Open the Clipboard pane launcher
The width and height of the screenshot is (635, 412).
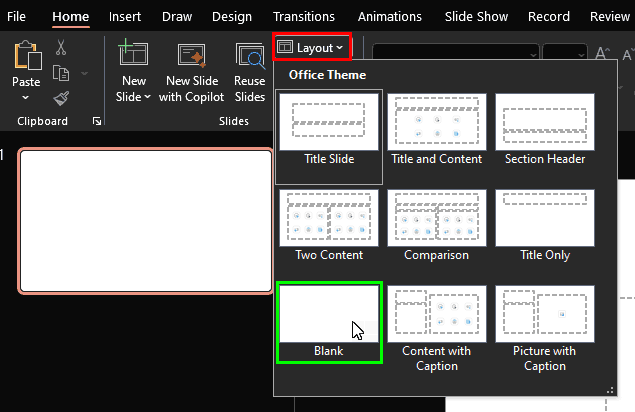[97, 121]
